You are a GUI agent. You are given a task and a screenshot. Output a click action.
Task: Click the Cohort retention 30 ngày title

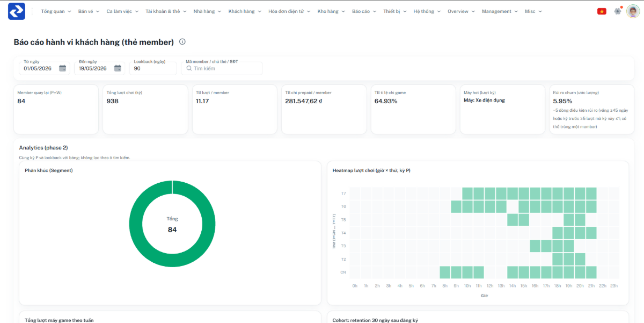(x=375, y=320)
